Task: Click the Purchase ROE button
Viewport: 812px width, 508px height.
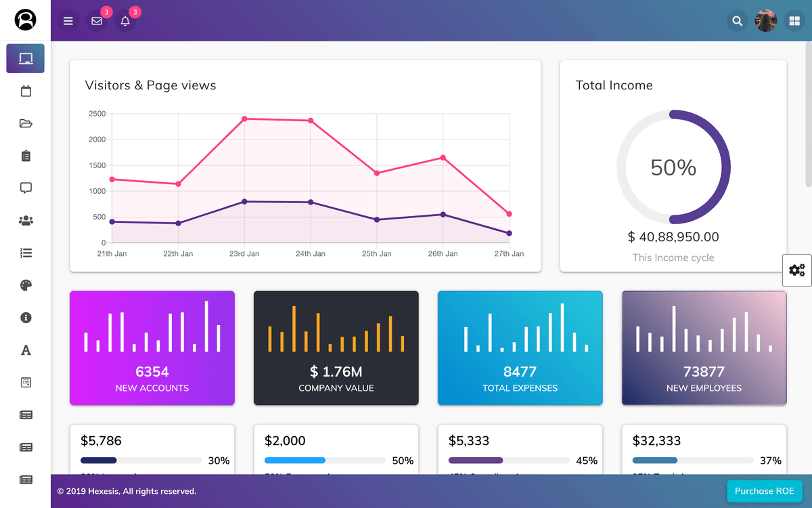Action: (764, 491)
